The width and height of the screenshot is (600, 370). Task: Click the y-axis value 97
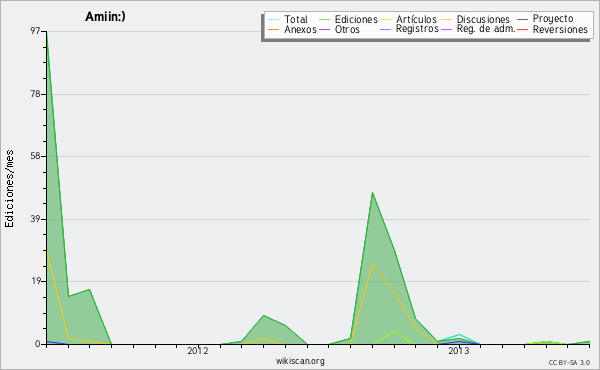[35, 31]
